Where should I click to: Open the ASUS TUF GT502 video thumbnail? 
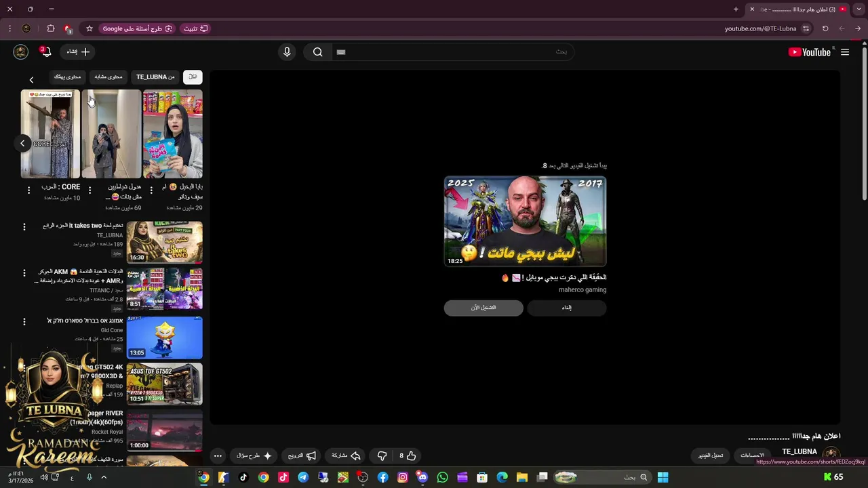164,384
